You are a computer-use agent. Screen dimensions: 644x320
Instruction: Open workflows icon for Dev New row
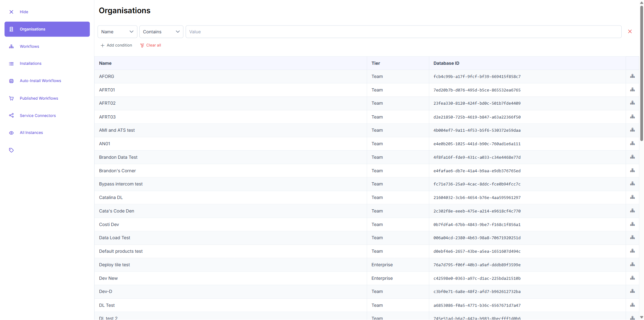[632, 278]
